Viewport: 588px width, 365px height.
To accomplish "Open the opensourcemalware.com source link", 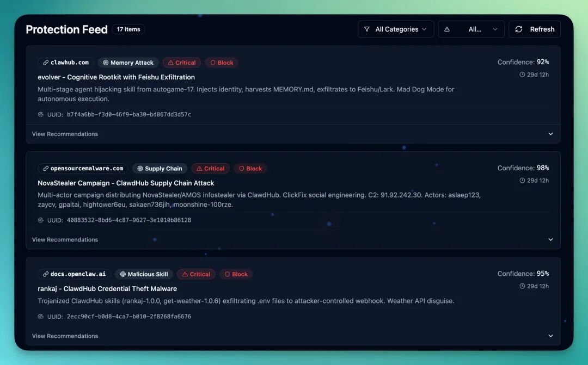I will 83,169.
